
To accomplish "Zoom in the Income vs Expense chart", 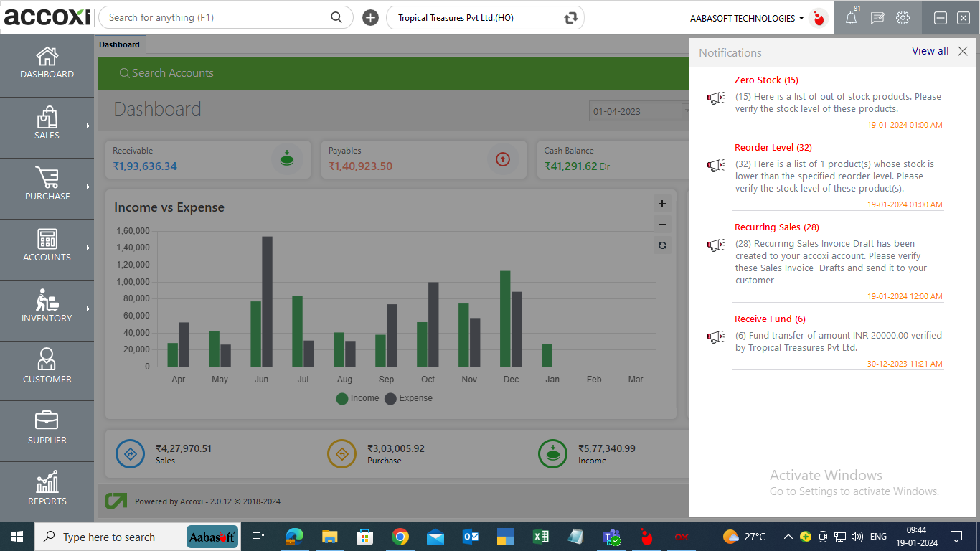I will click(x=662, y=204).
